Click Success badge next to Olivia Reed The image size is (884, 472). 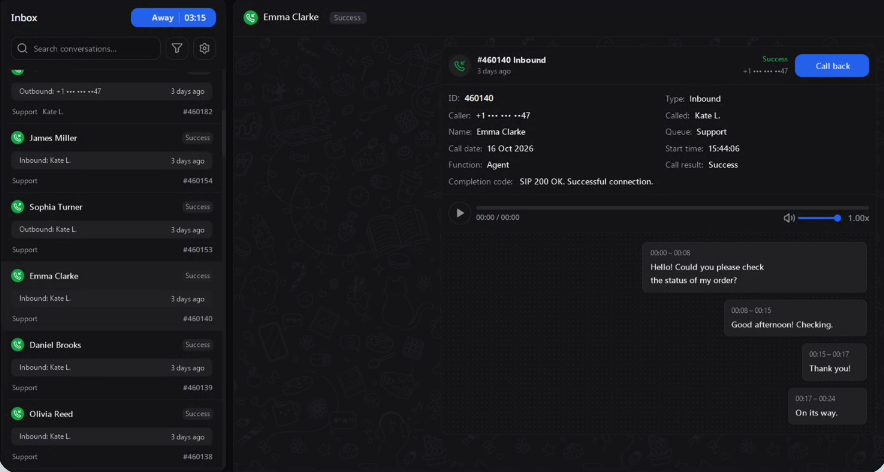(x=197, y=413)
